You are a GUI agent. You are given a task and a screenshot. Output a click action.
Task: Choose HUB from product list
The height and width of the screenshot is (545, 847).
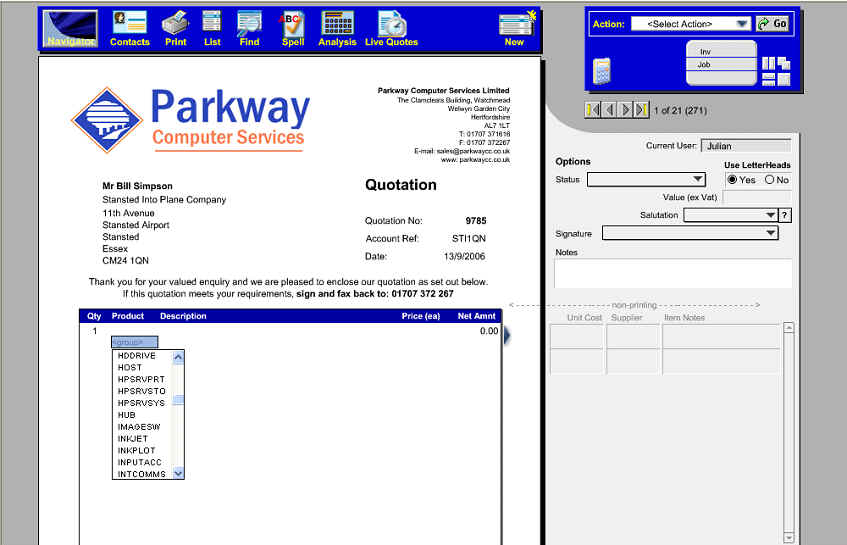tap(126, 415)
